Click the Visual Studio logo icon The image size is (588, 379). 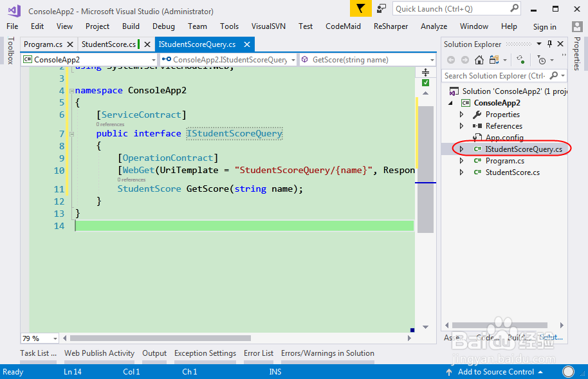(x=14, y=10)
